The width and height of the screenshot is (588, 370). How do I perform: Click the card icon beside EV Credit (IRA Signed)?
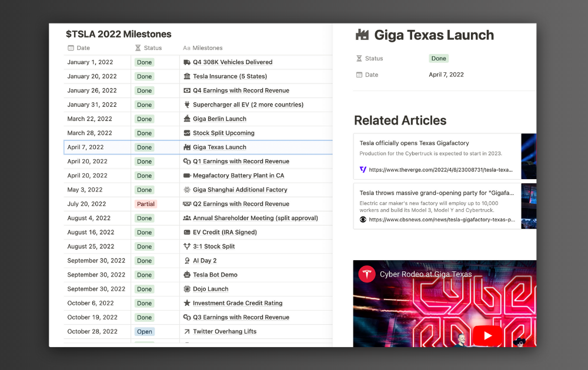coord(187,232)
